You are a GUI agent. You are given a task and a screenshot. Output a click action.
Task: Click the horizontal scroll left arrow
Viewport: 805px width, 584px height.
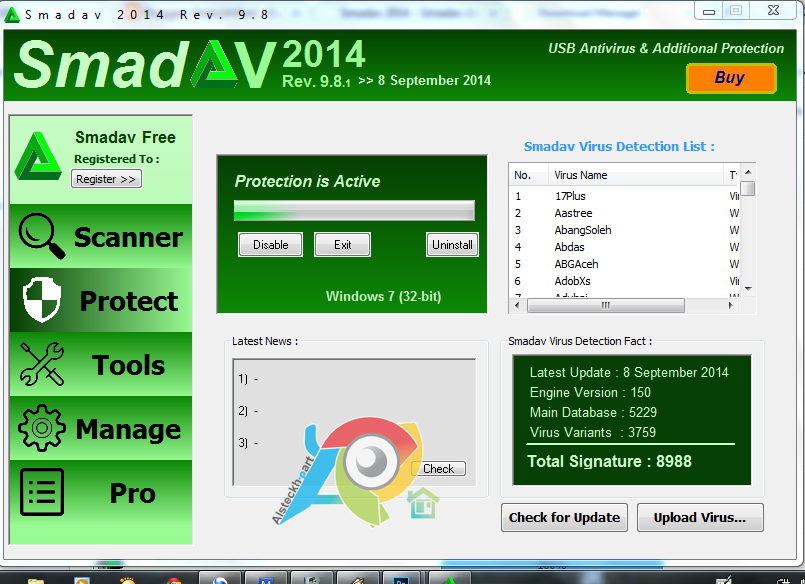(518, 305)
